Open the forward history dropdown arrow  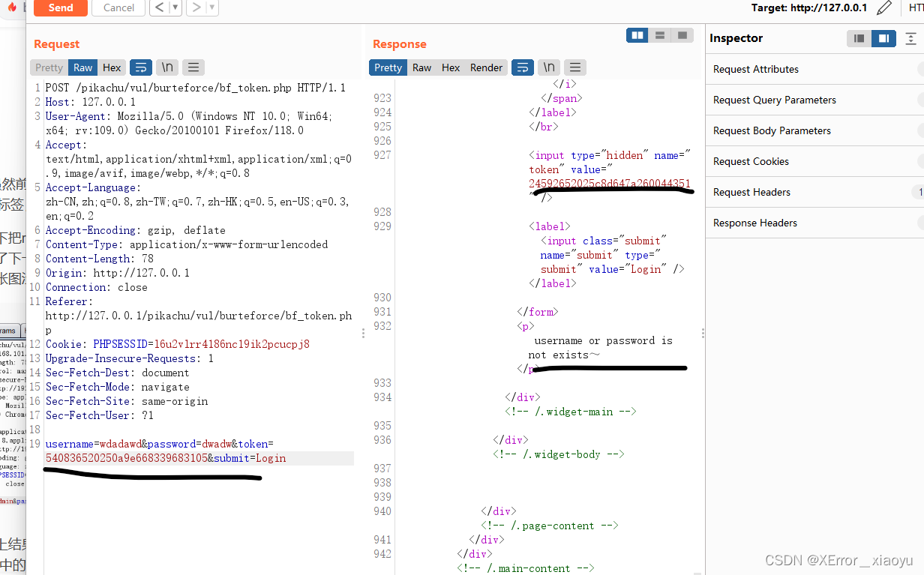click(211, 7)
